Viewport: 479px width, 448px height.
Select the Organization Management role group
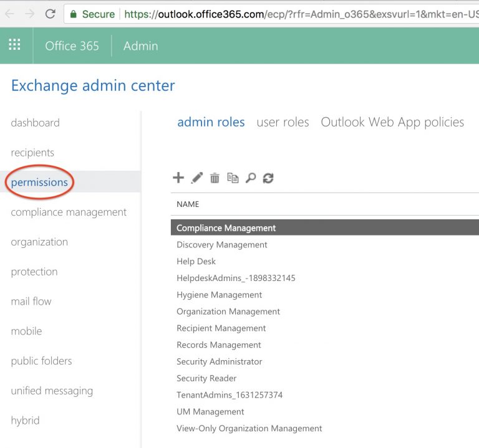(x=228, y=312)
